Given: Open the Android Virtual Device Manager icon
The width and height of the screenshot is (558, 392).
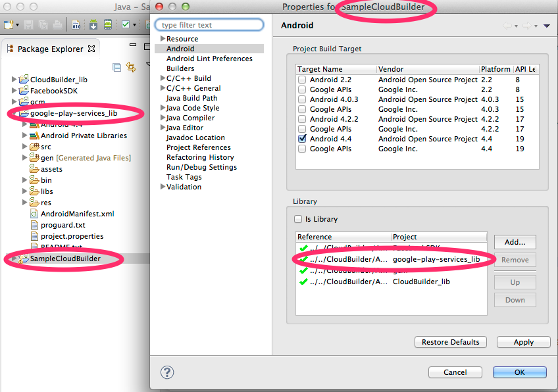Looking at the screenshot, I should pyautogui.click(x=108, y=24).
